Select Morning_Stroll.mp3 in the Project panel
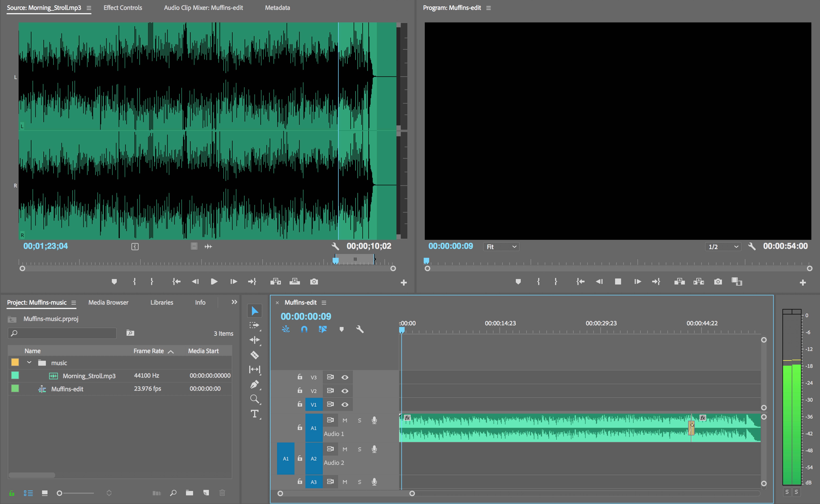Viewport: 820px width, 504px height. tap(89, 375)
